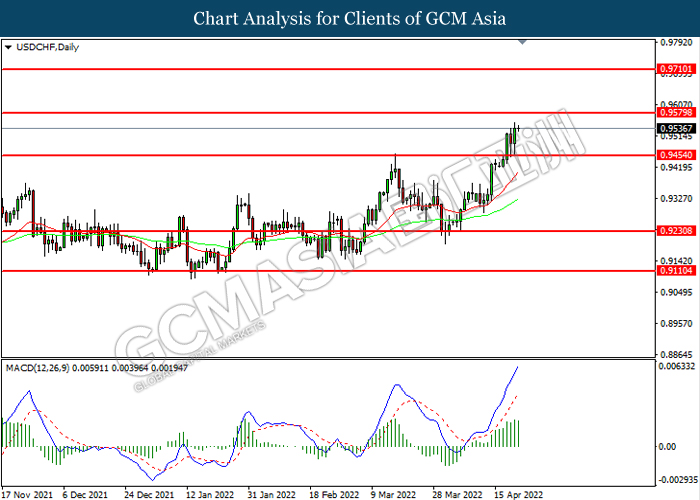Screen dimensions: 700x500
Task: Click the 0.91420 price axis value
Action: 676,261
